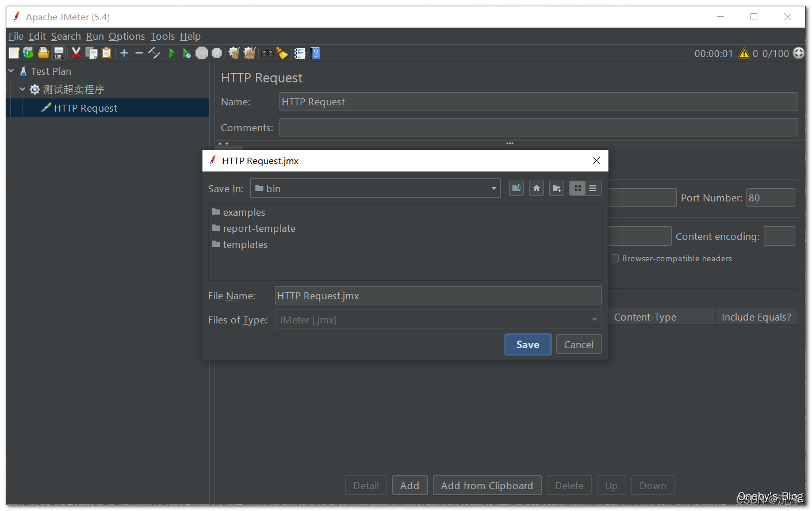Collapse the Test Plan tree node
The width and height of the screenshot is (812, 511).
[11, 71]
